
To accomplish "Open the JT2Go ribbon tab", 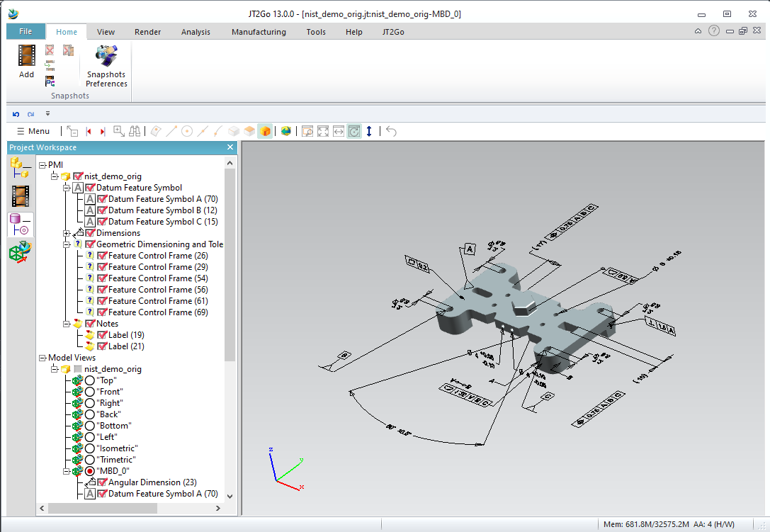I will (393, 32).
